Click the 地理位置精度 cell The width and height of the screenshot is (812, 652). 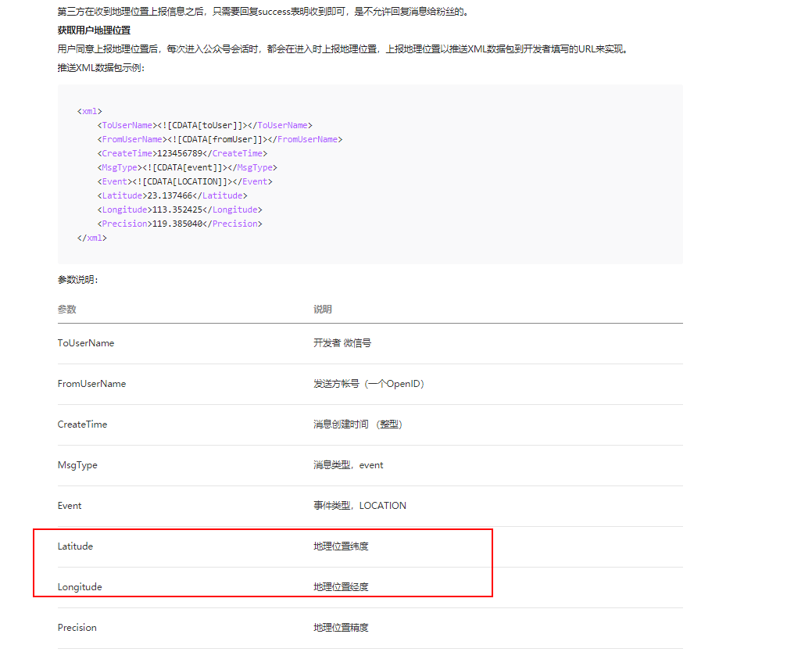tap(341, 628)
